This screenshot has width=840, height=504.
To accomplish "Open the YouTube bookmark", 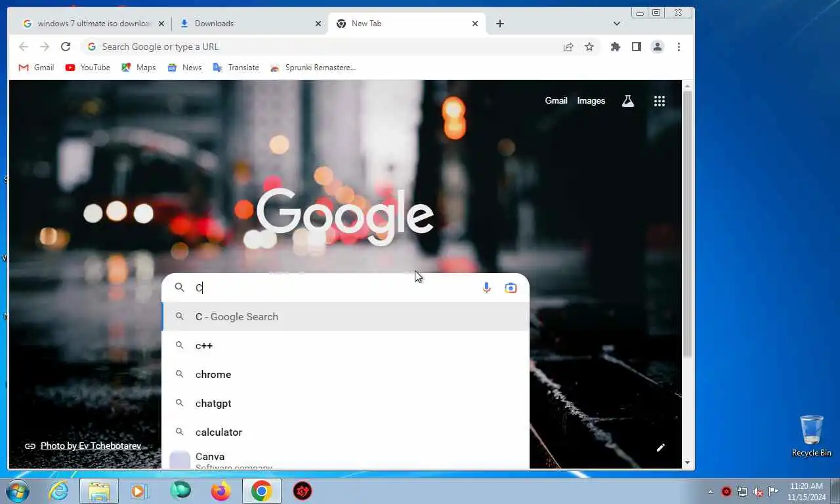I will 88,68.
